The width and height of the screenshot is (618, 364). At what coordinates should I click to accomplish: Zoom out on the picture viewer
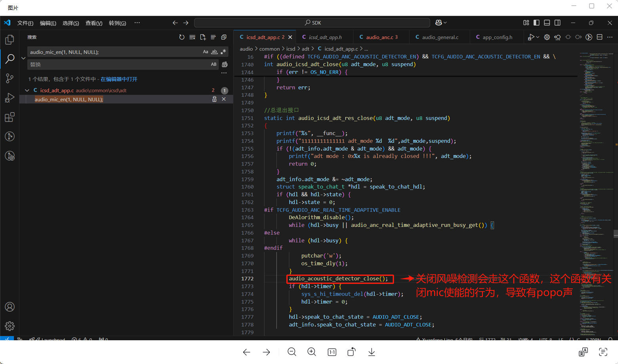(292, 352)
